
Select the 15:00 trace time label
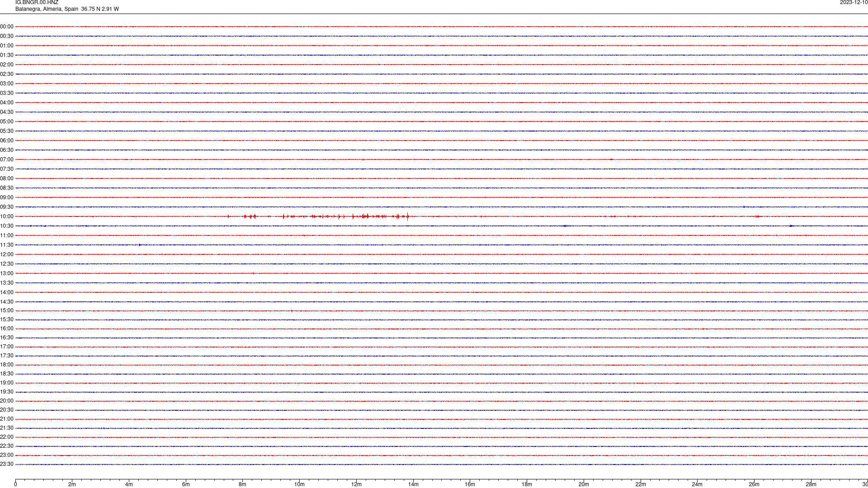[7, 310]
